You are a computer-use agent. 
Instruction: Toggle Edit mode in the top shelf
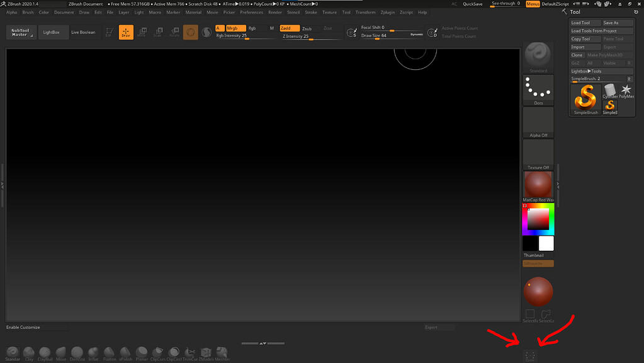pos(108,32)
